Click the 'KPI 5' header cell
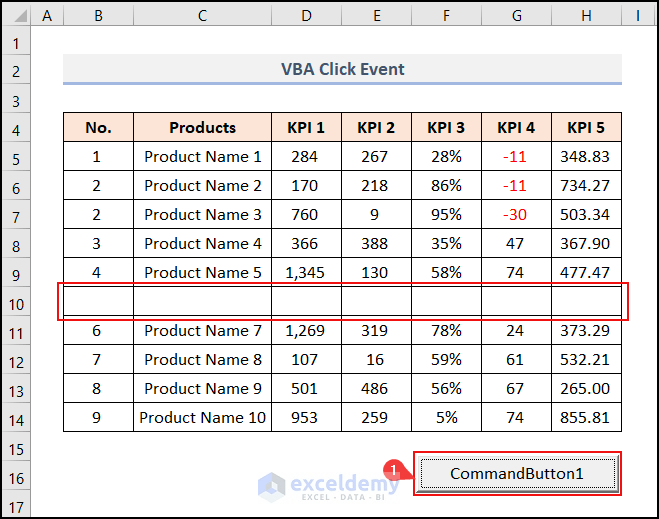 586,127
